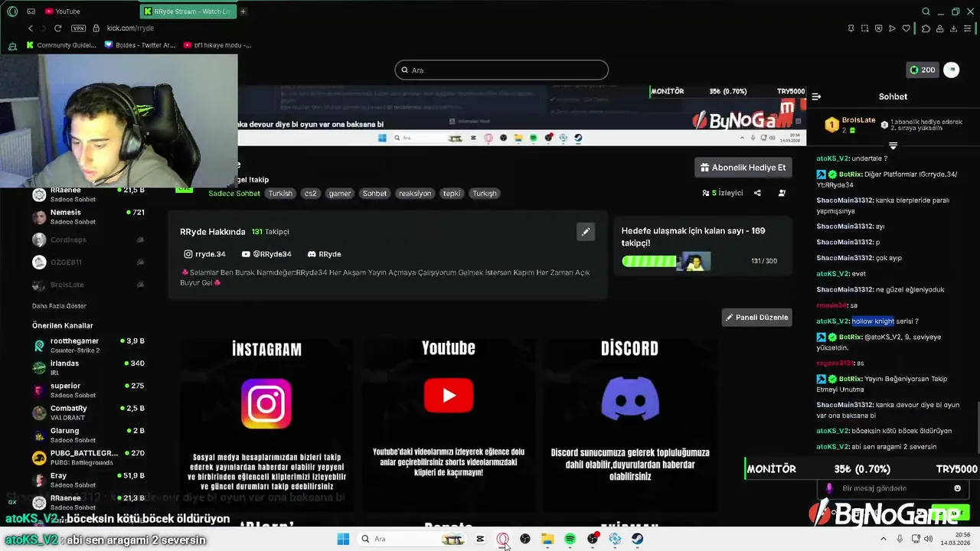Click the Kick Ara search field

(x=501, y=70)
